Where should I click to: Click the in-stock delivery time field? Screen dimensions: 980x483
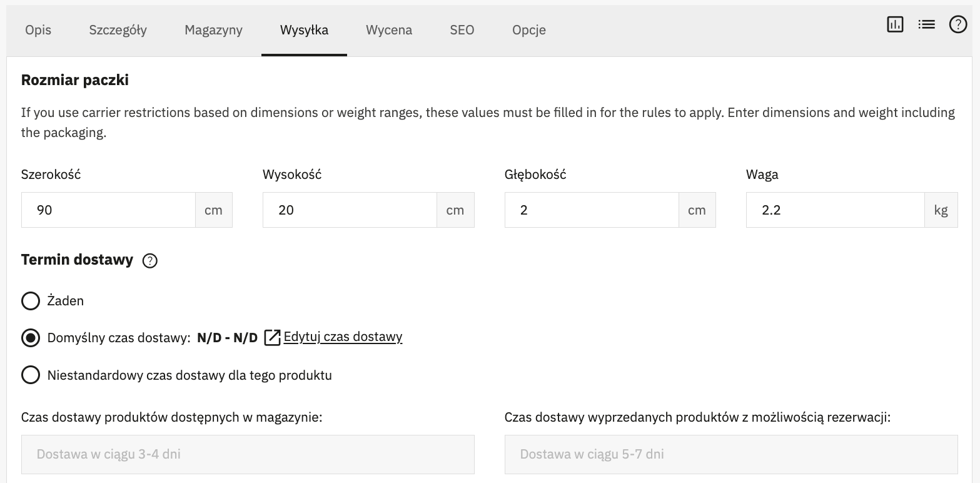(x=248, y=454)
